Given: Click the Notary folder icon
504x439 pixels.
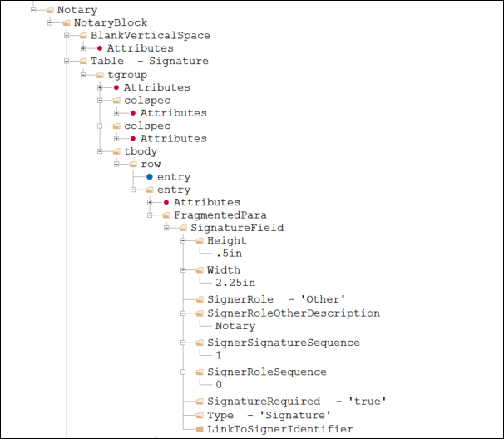Looking at the screenshot, I should [50, 10].
